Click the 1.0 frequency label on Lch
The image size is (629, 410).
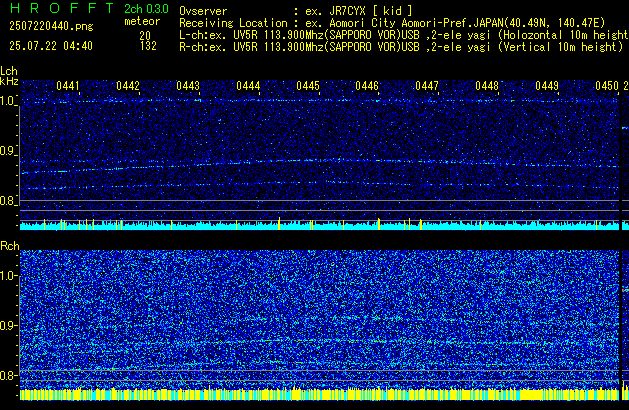pos(8,101)
